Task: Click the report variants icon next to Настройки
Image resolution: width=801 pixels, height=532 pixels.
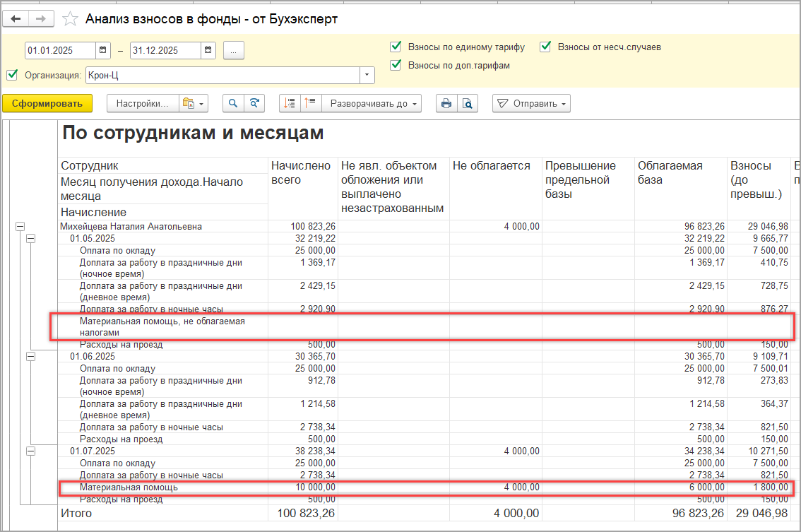Action: pyautogui.click(x=193, y=103)
